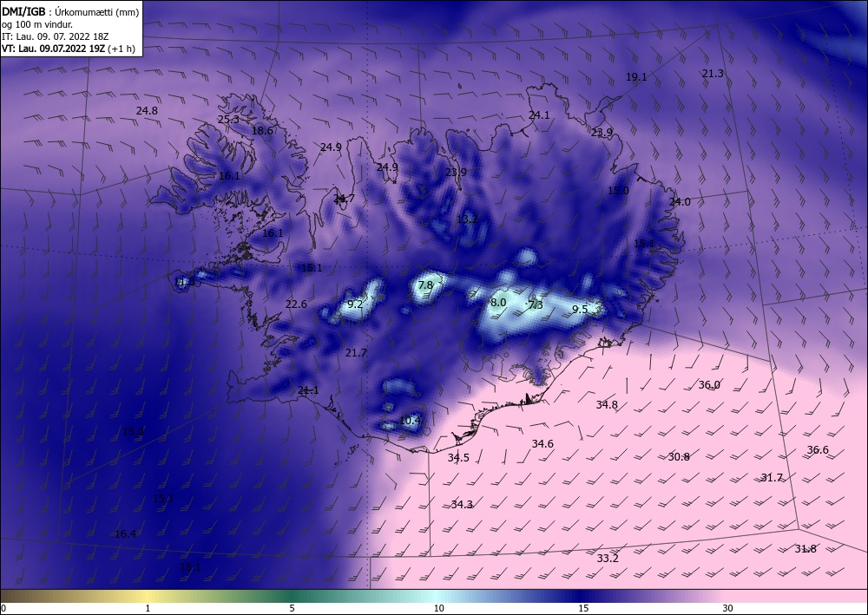Click the '1' label on the color scale
868x615 pixels.
coord(148,609)
